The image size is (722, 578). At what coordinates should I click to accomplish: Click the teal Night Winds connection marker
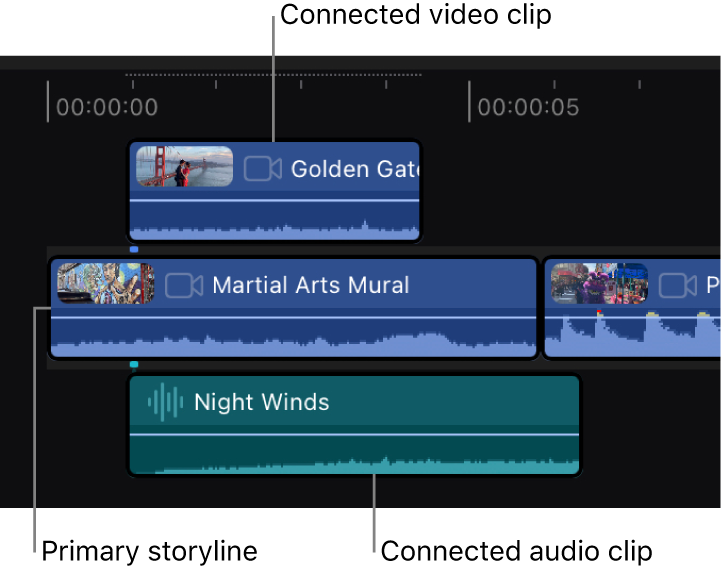[134, 365]
